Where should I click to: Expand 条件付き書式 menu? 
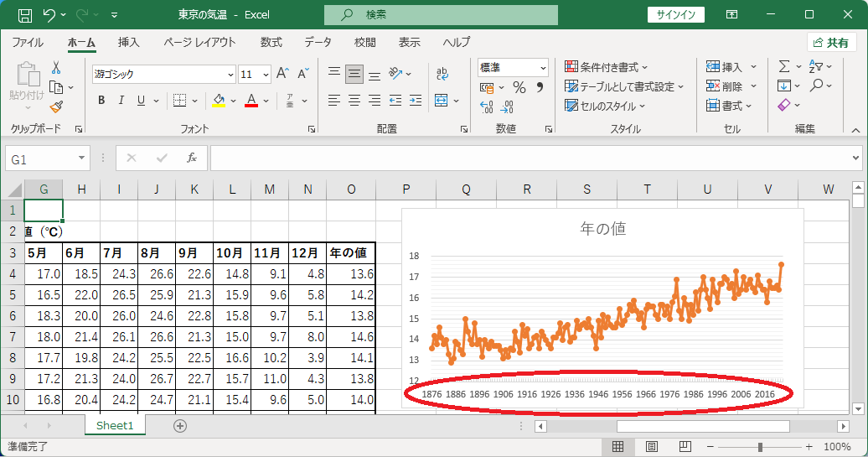tap(606, 67)
